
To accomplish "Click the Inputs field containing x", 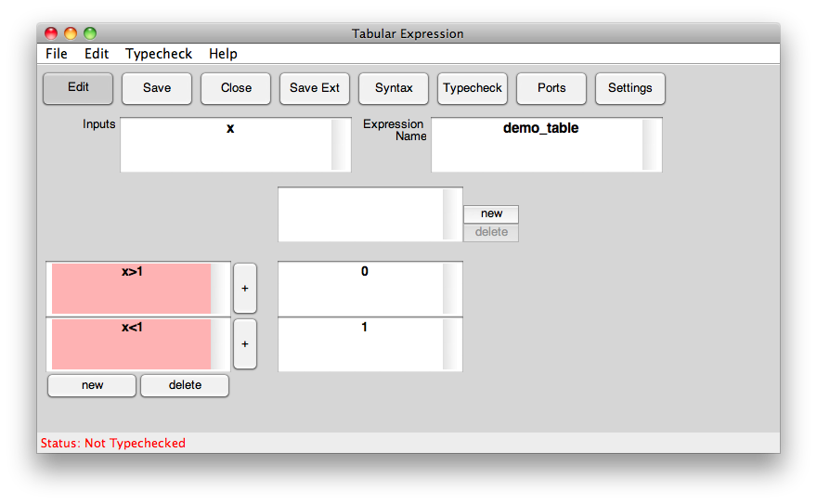I will pos(227,145).
